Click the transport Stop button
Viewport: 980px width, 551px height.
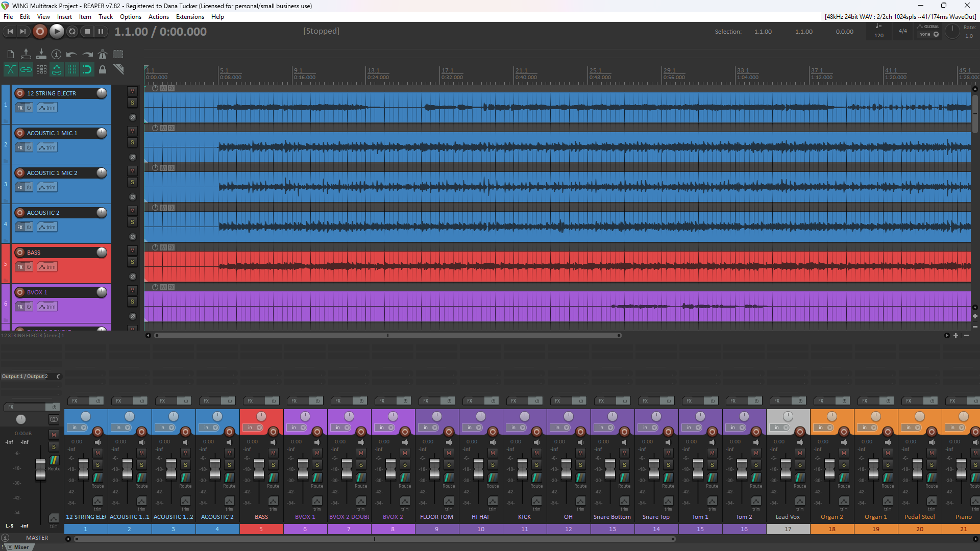click(87, 32)
